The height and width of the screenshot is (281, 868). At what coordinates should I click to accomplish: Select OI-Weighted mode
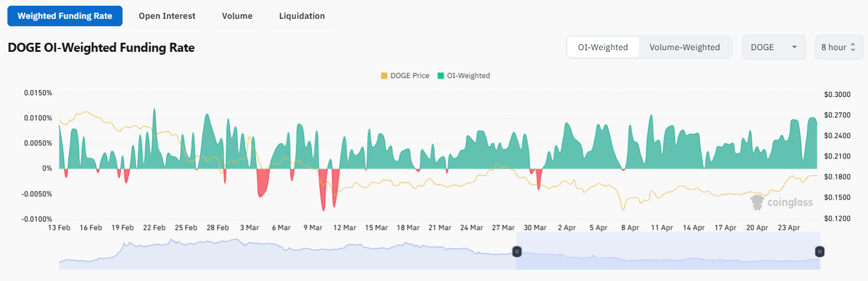603,47
